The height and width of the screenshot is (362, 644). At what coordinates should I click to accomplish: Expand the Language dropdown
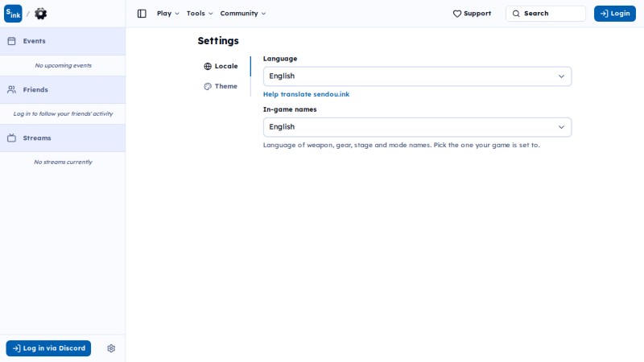coord(417,76)
